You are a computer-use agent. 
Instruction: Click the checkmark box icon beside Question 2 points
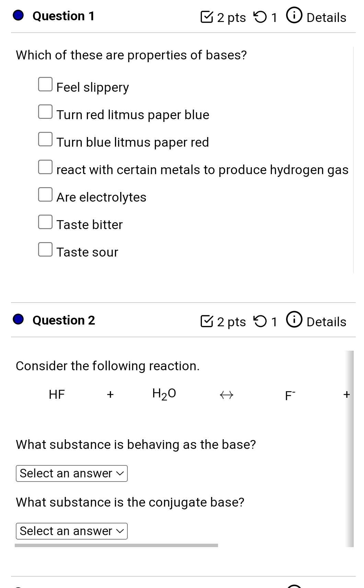click(207, 321)
